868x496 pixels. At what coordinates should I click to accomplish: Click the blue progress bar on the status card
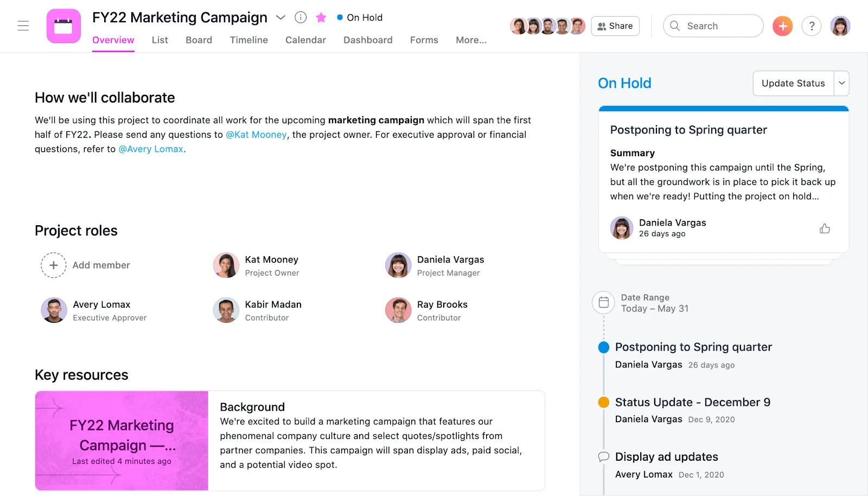pyautogui.click(x=723, y=109)
